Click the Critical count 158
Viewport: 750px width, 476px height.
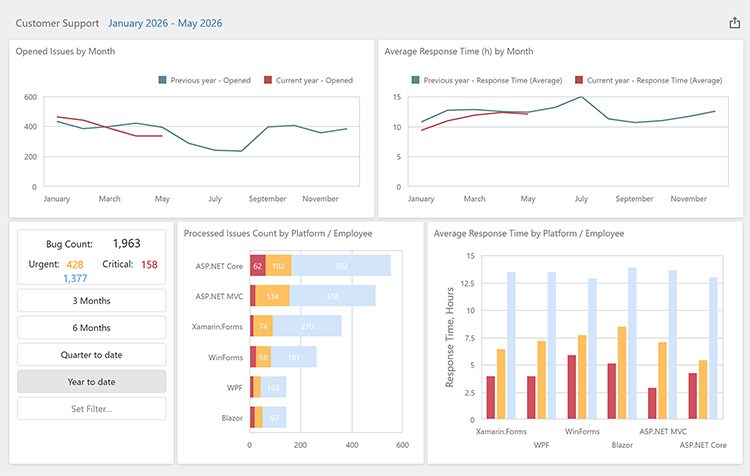pos(149,265)
